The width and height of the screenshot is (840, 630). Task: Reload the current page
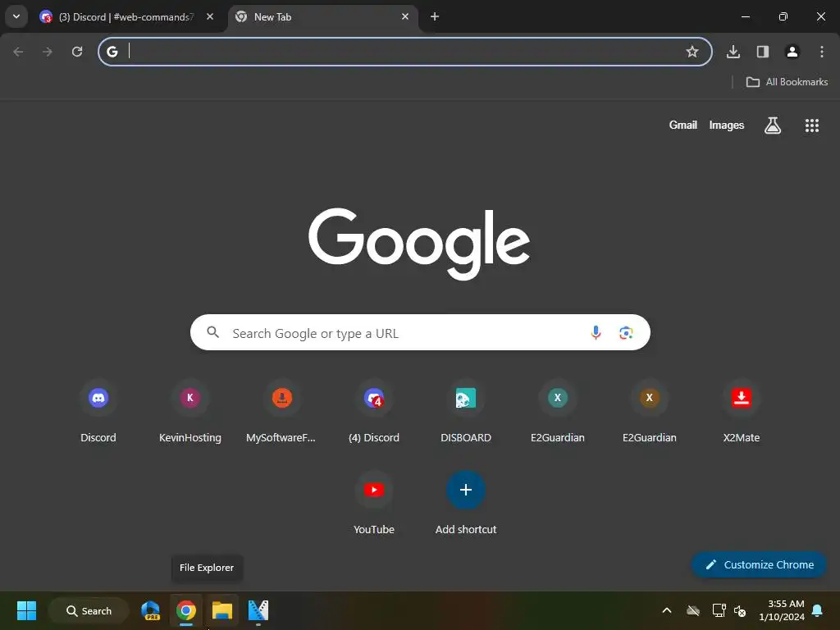(x=77, y=52)
